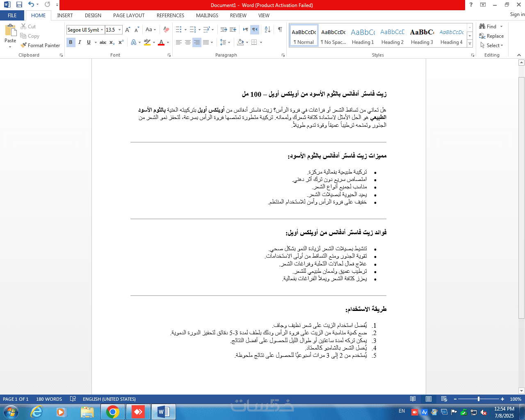Viewport: 525px width, 420px height.
Task: Open the Change Case Aa dropdown
Action: [x=151, y=30]
